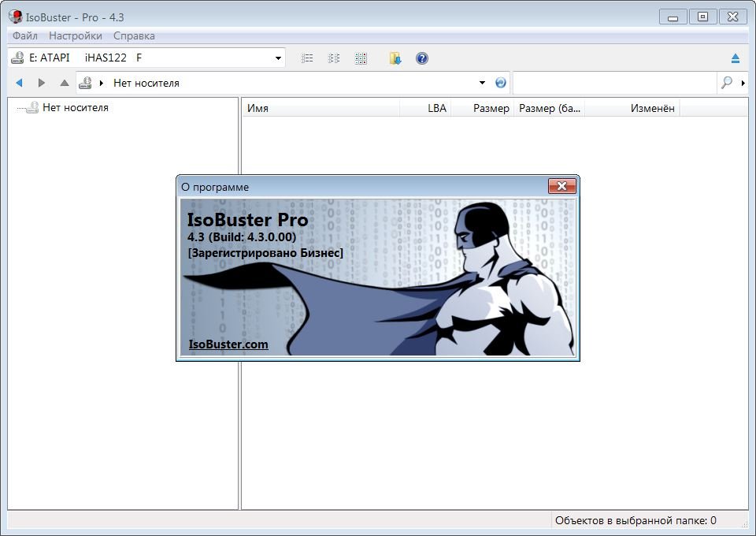Click the Нет носителя path in the address bar
The image size is (756, 536).
pyautogui.click(x=146, y=83)
